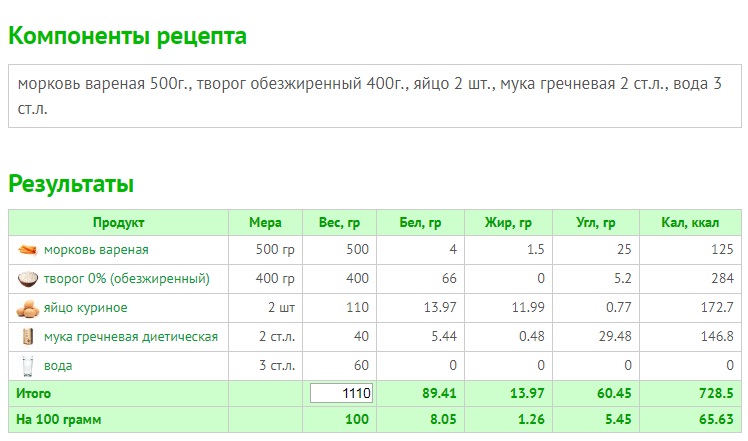Click the flour calories value 146.8

(x=717, y=336)
